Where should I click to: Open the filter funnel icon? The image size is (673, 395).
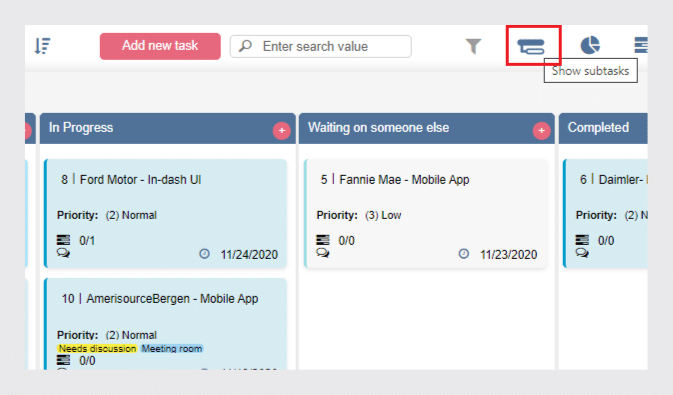(x=473, y=46)
